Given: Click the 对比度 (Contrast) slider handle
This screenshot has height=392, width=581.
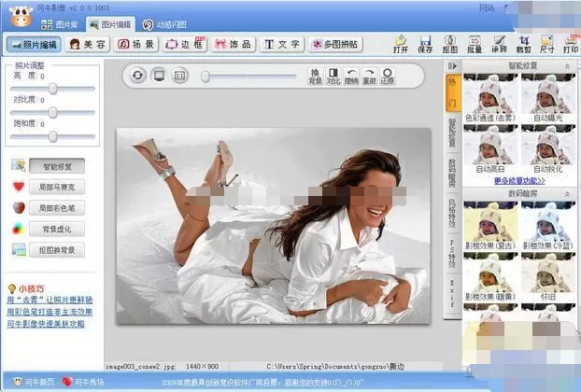Looking at the screenshot, I should [x=53, y=113].
